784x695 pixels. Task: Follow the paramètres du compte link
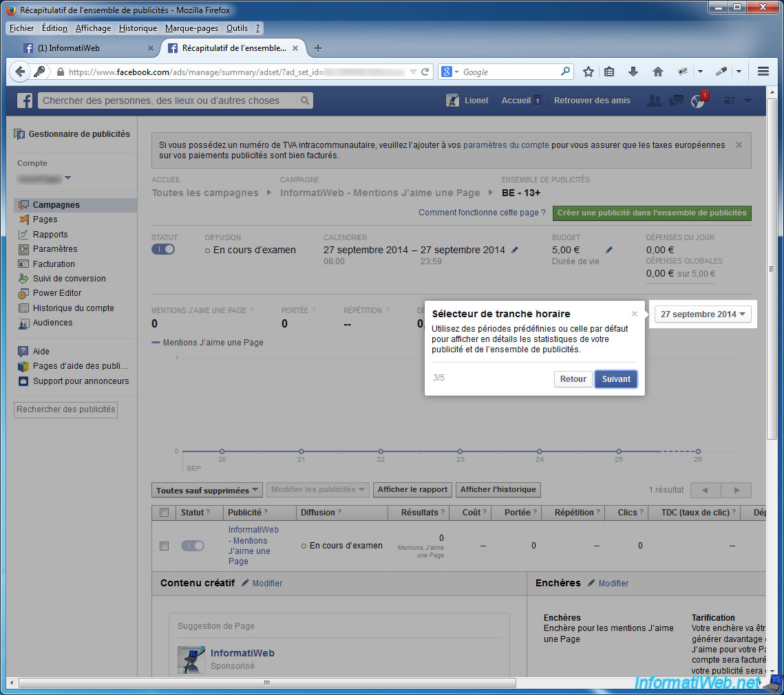(506, 145)
